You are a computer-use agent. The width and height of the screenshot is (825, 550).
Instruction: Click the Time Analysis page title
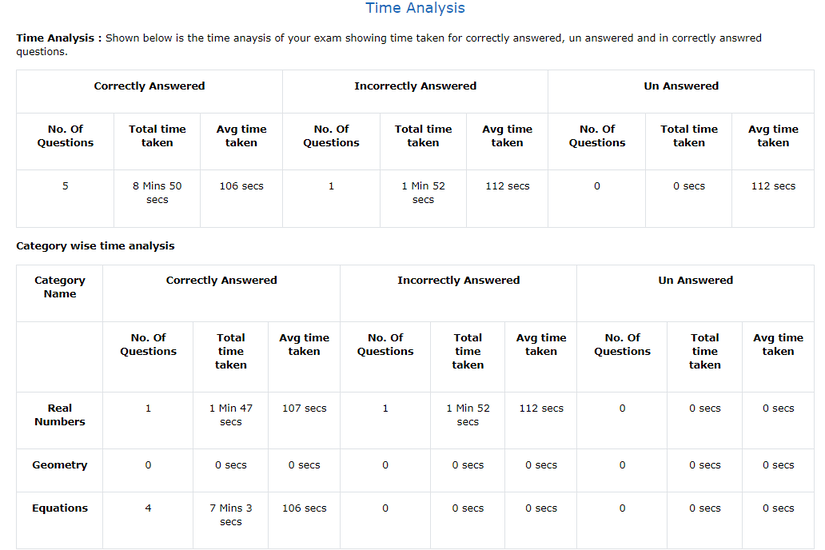[414, 9]
